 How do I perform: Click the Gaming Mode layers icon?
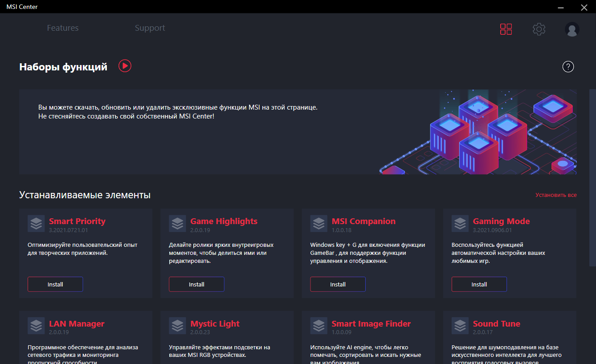click(460, 224)
